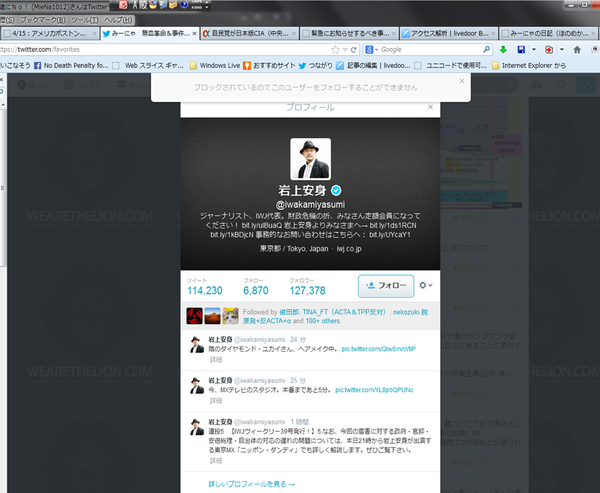Open the TINA_FT follower link
Image resolution: width=600 pixels, height=493 pixels.
click(x=345, y=312)
